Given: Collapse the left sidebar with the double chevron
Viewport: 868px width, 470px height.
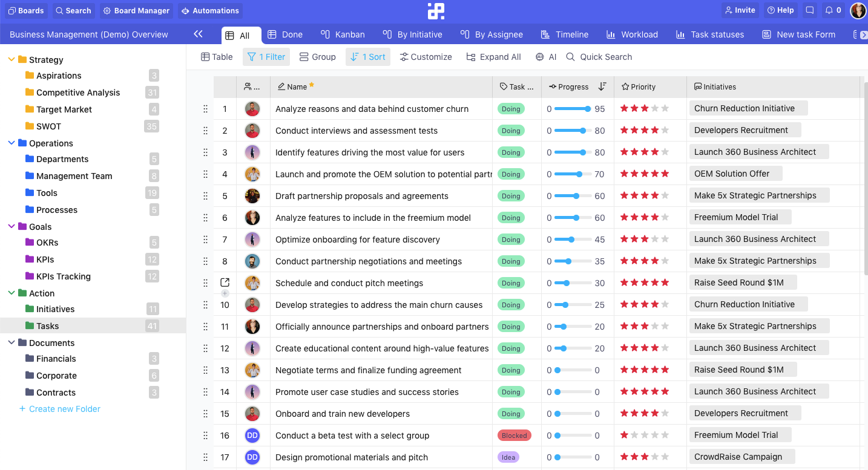Looking at the screenshot, I should point(198,34).
